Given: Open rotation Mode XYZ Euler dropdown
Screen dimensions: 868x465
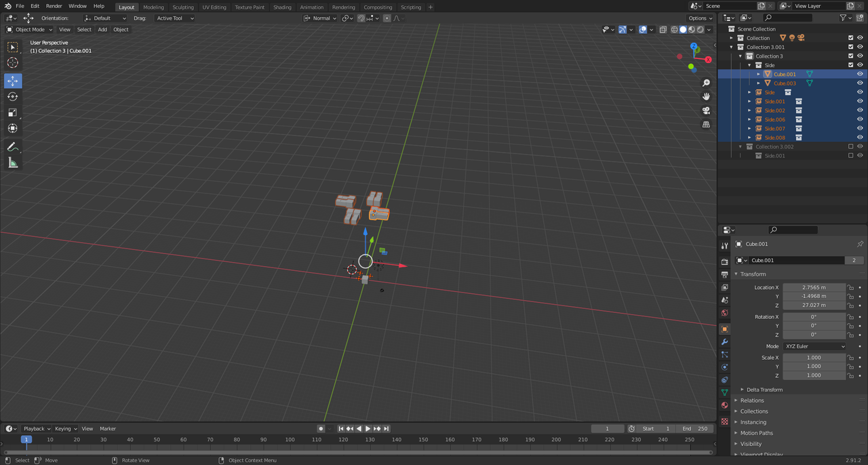Looking at the screenshot, I should pyautogui.click(x=815, y=346).
